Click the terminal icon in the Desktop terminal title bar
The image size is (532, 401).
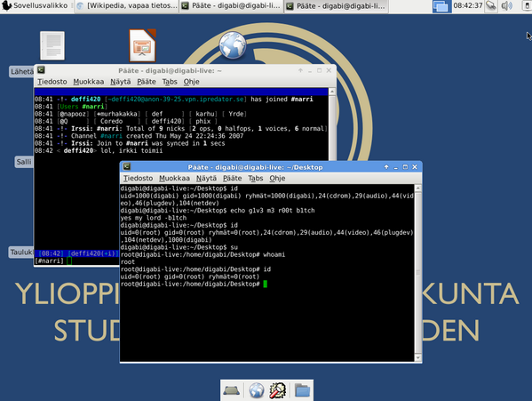pyautogui.click(x=127, y=166)
